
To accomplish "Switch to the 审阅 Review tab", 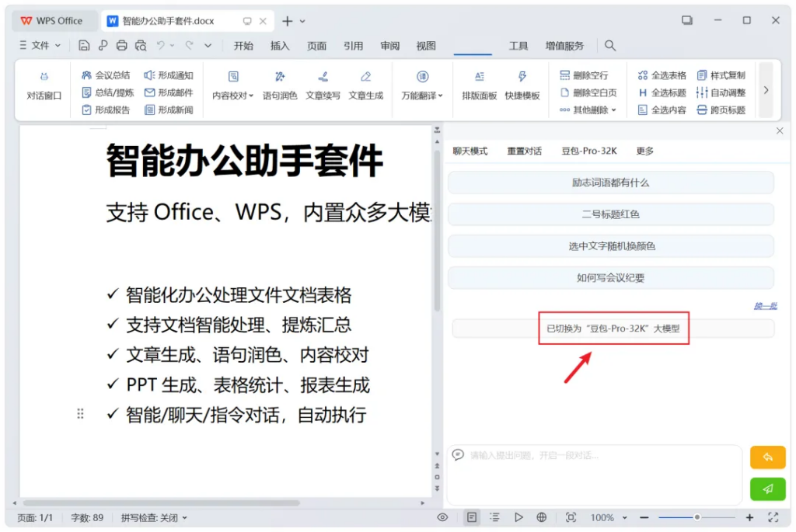I will click(x=390, y=46).
